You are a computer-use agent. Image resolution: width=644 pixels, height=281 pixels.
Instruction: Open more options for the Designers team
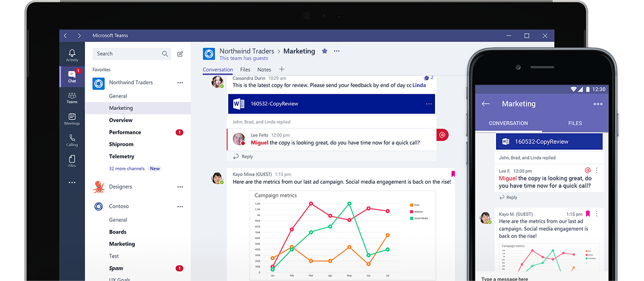(x=180, y=187)
